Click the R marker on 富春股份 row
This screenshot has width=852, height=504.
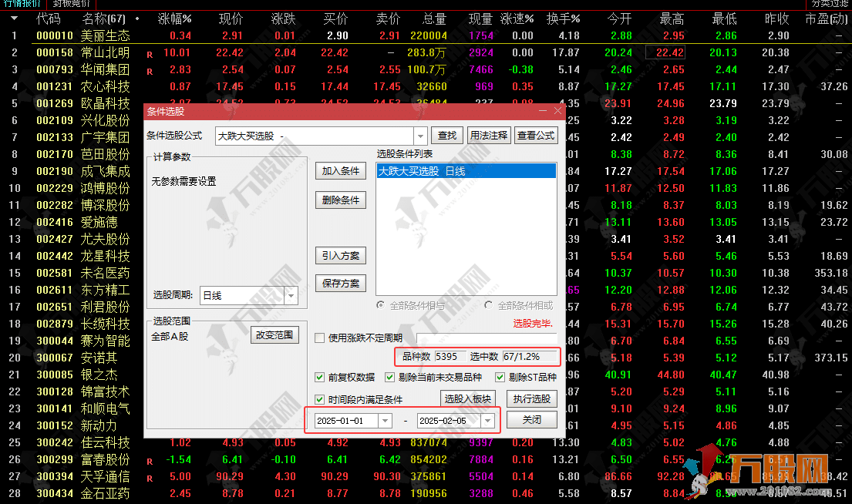(x=150, y=461)
